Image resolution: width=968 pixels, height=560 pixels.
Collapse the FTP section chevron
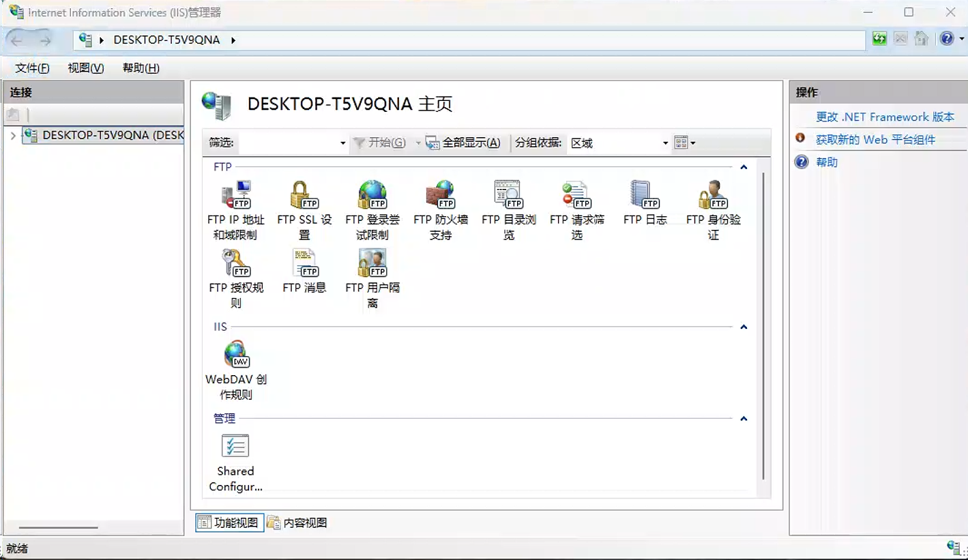[x=744, y=167]
